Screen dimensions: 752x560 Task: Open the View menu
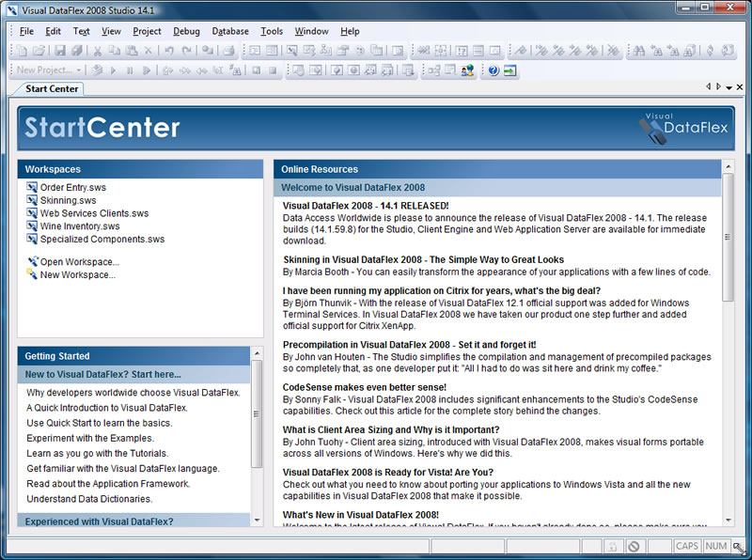pos(111,31)
